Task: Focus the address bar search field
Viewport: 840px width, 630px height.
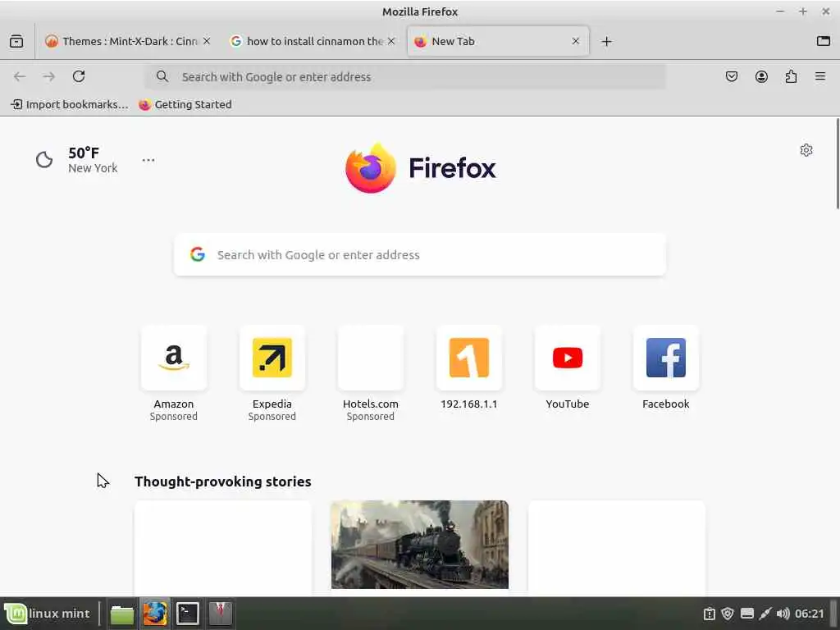Action: coord(405,76)
